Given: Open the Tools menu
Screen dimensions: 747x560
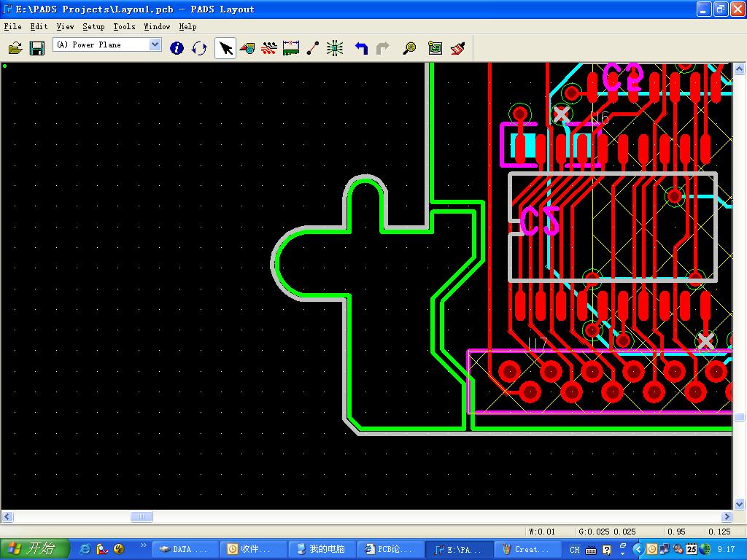Looking at the screenshot, I should tap(124, 26).
